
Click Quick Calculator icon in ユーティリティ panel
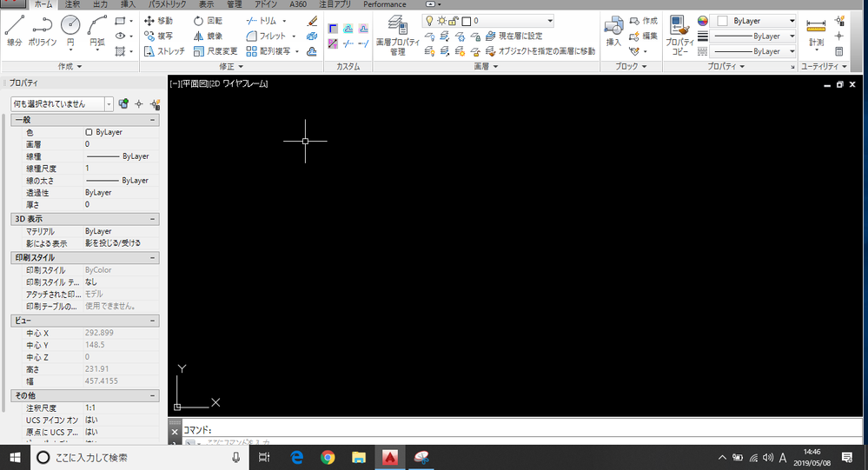(839, 51)
